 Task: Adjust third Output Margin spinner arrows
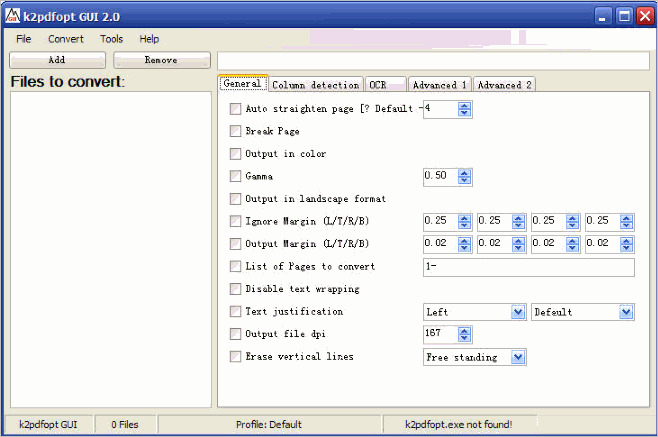point(572,244)
